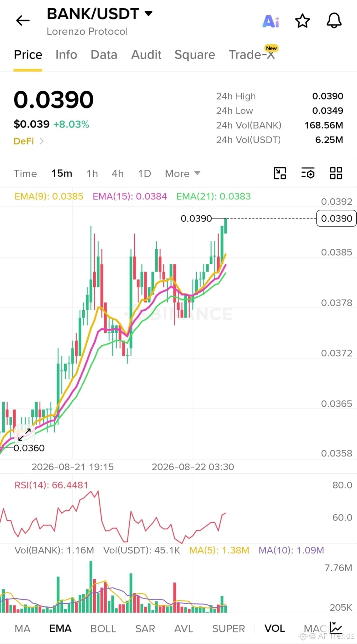357x644 pixels.
Task: Tap the Vol(USDT): 45.1K label
Action: [141, 550]
